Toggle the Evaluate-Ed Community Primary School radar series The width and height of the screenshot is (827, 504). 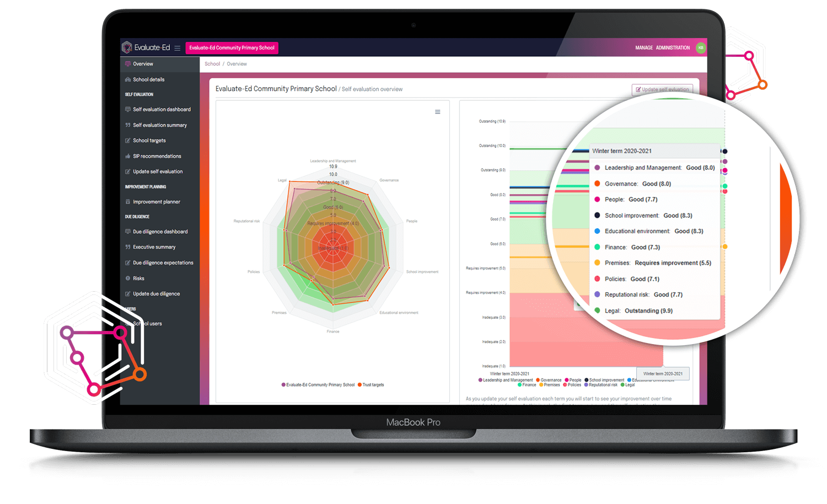[318, 385]
